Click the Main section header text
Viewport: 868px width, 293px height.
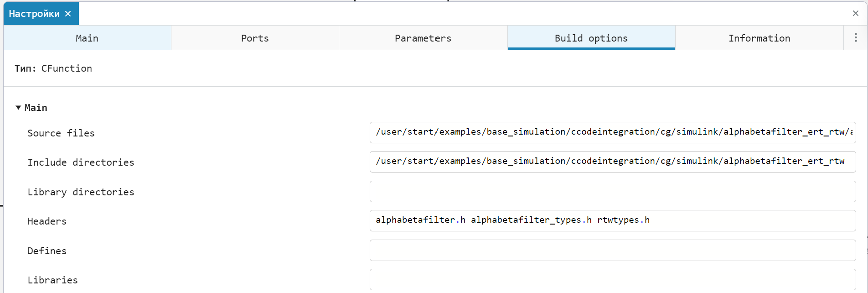tap(36, 108)
